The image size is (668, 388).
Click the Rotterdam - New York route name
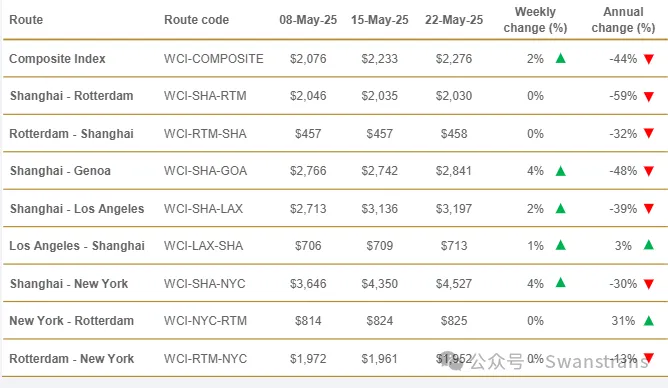click(72, 359)
